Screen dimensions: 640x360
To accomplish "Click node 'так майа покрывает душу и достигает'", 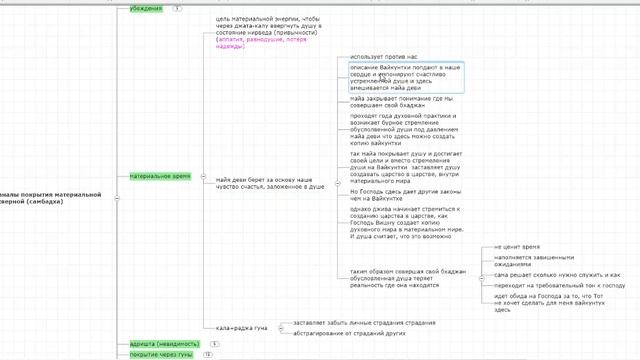I will [406, 167].
